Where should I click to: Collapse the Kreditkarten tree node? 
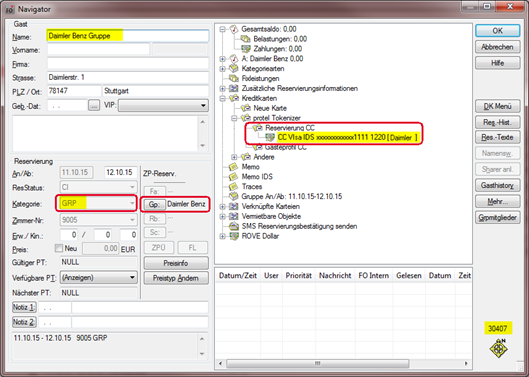[x=222, y=99]
